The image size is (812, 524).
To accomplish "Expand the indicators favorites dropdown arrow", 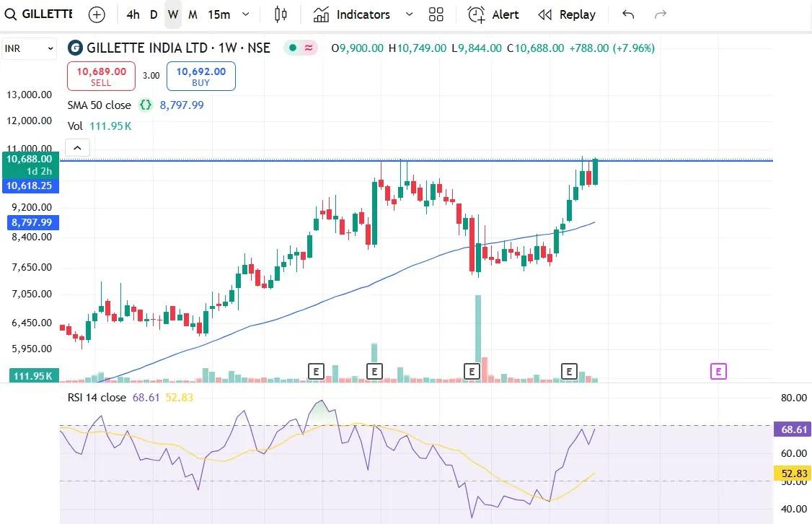I will (409, 14).
